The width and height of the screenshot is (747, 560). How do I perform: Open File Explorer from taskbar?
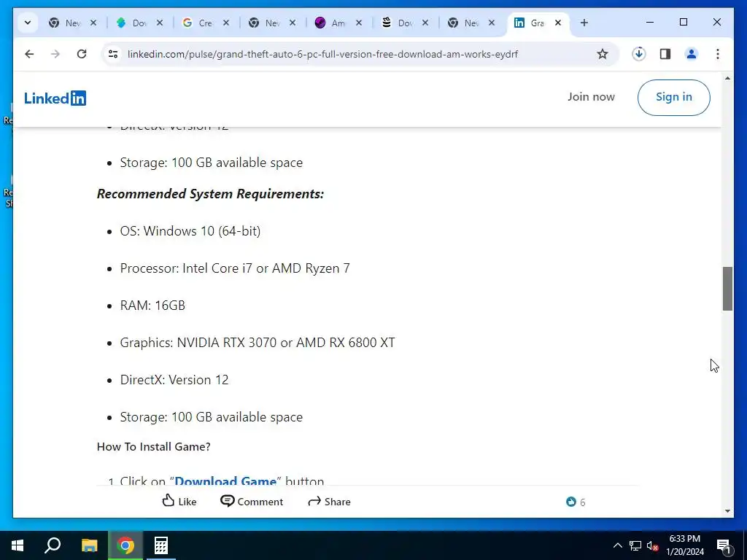click(x=89, y=545)
